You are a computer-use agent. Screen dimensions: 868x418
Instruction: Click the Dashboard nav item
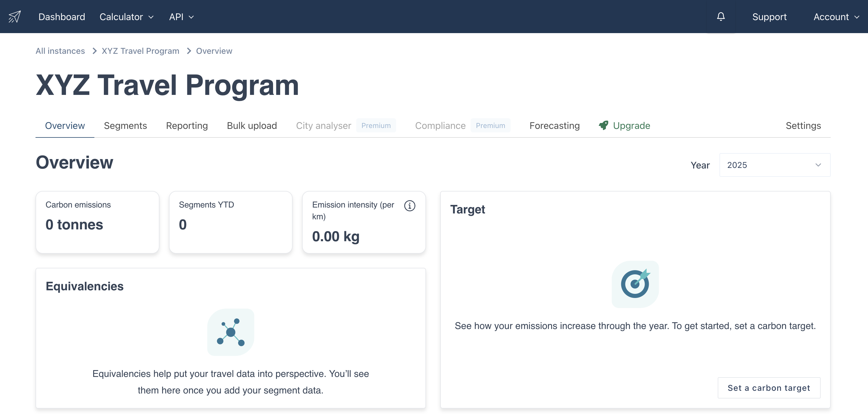[62, 17]
